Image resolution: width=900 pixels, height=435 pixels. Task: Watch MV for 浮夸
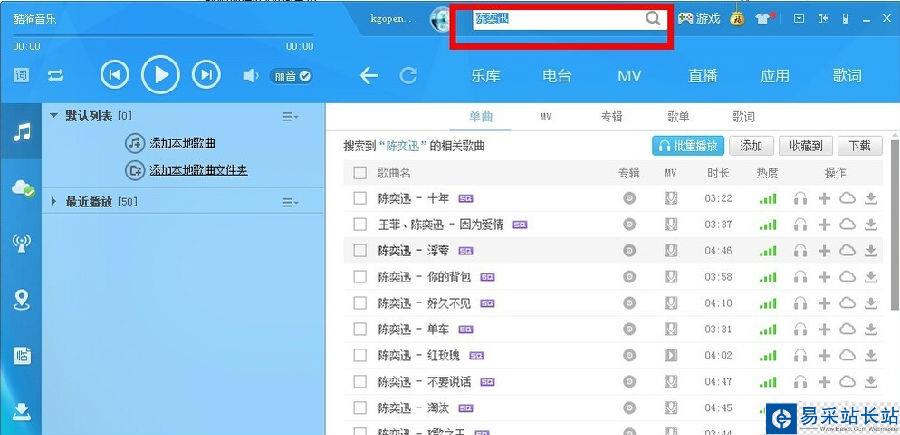pyautogui.click(x=671, y=250)
